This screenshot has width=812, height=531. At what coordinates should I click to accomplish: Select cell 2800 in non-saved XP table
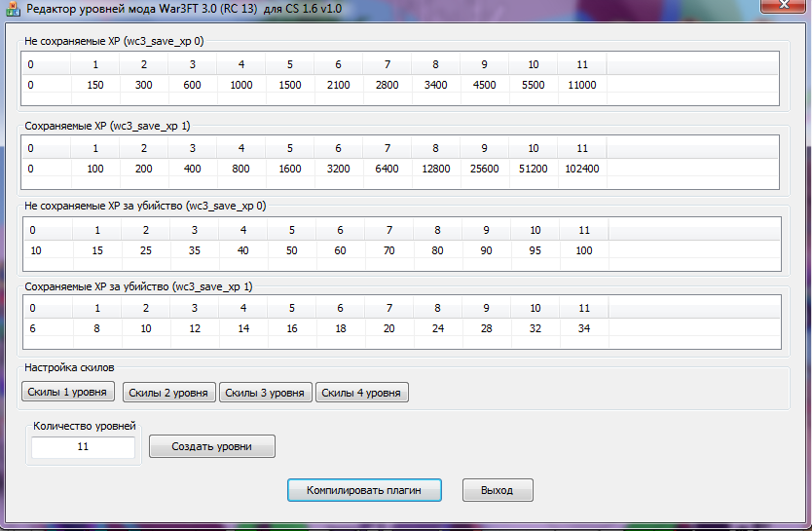(x=387, y=85)
